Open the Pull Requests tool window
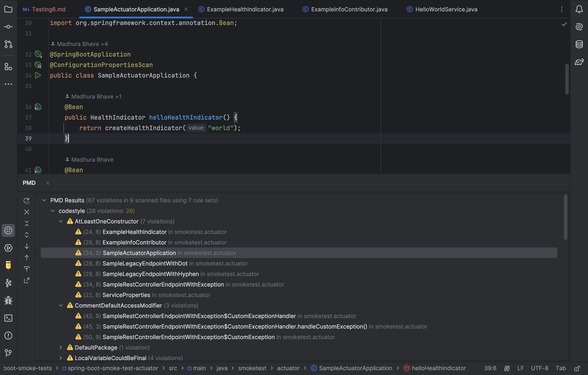The image size is (588, 375). pyautogui.click(x=8, y=44)
